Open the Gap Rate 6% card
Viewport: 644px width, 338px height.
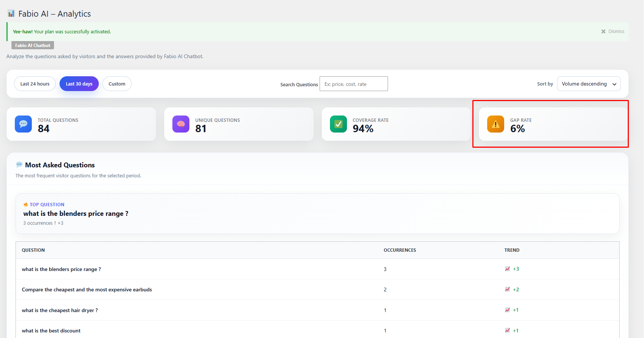[553, 124]
